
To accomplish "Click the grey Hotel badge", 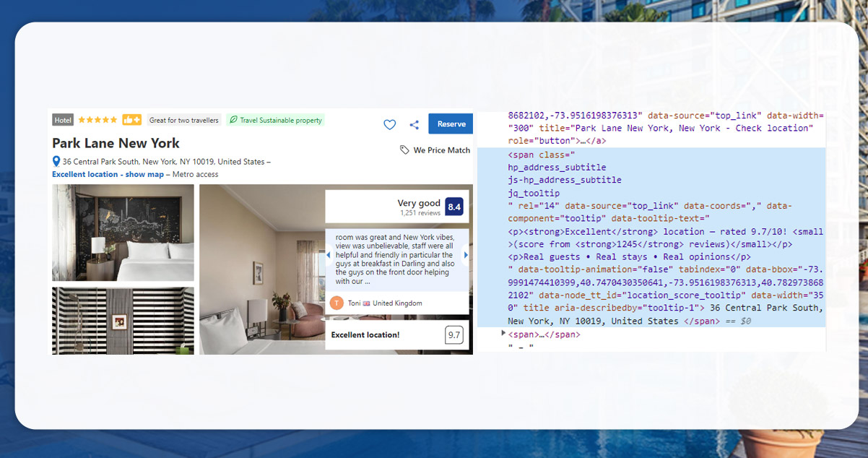I will [63, 120].
